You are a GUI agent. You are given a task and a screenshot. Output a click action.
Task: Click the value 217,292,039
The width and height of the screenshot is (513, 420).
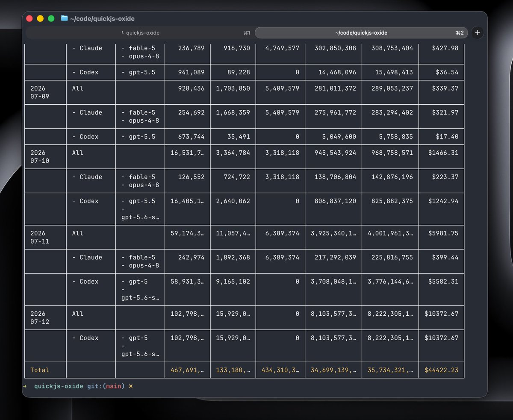(335, 257)
